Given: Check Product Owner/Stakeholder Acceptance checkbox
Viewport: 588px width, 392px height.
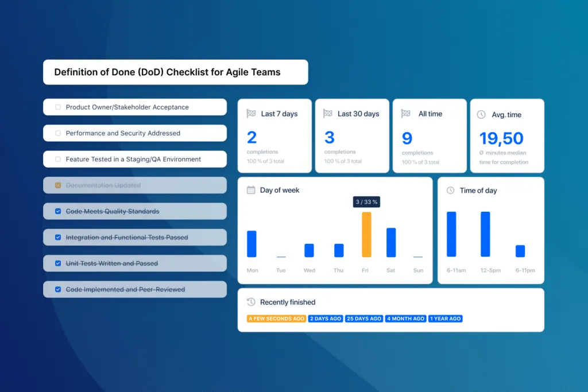Looking at the screenshot, I should click(x=58, y=107).
